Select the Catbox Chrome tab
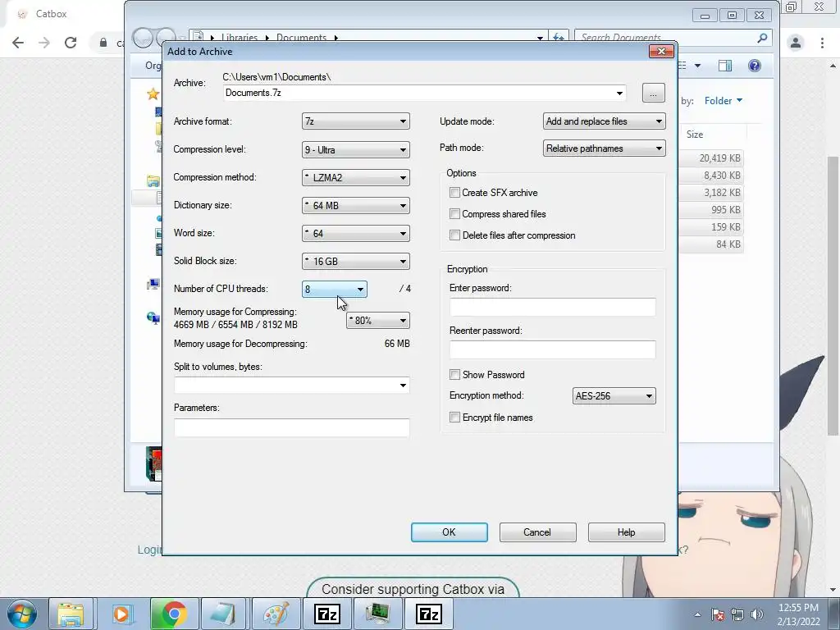The image size is (840, 630). (51, 14)
